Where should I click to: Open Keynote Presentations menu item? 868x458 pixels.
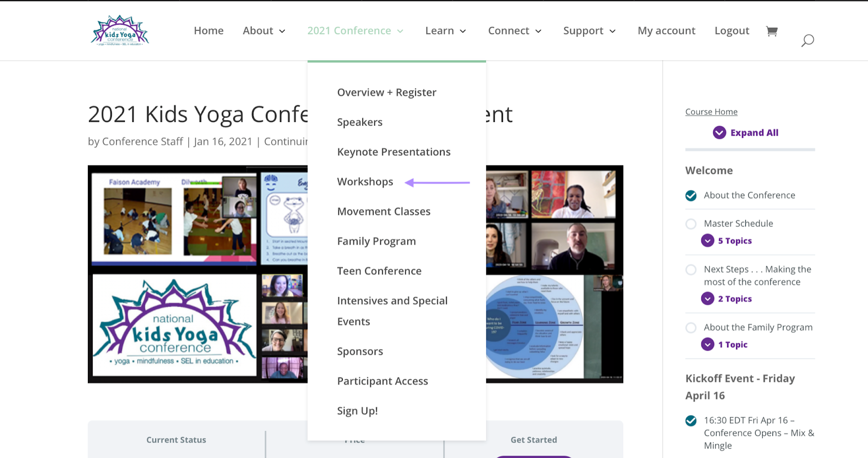[394, 152]
